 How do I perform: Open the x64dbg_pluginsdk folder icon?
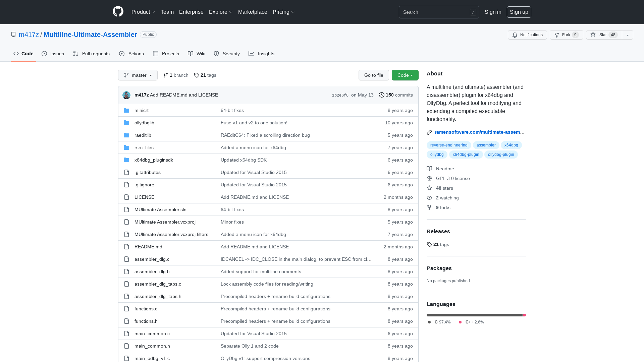[x=126, y=160]
